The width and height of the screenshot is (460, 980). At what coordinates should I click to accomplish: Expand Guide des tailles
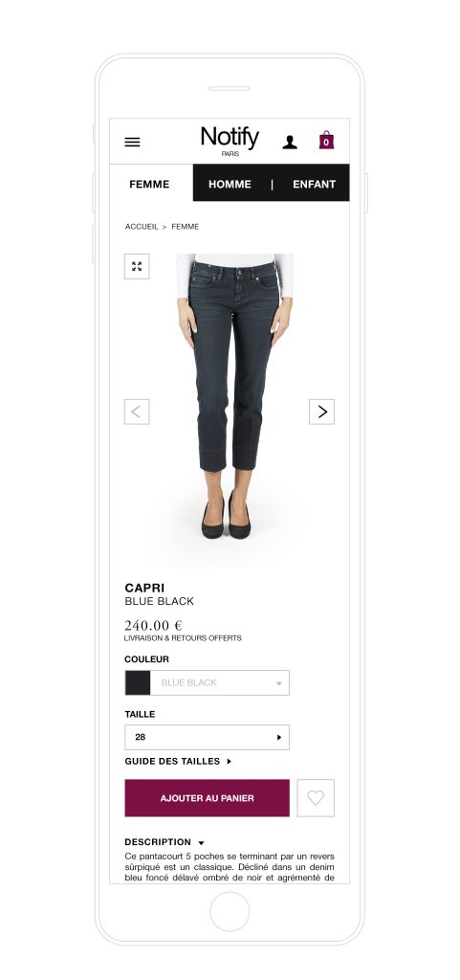(178, 761)
